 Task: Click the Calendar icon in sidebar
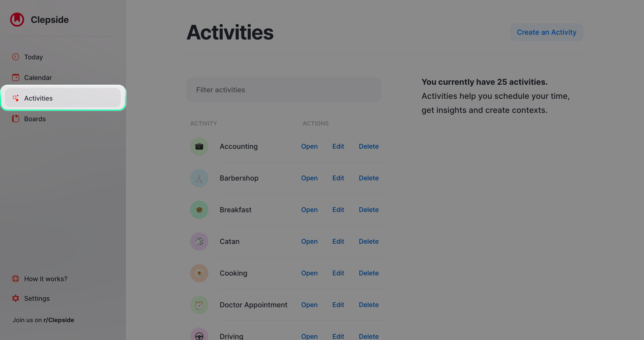click(15, 77)
